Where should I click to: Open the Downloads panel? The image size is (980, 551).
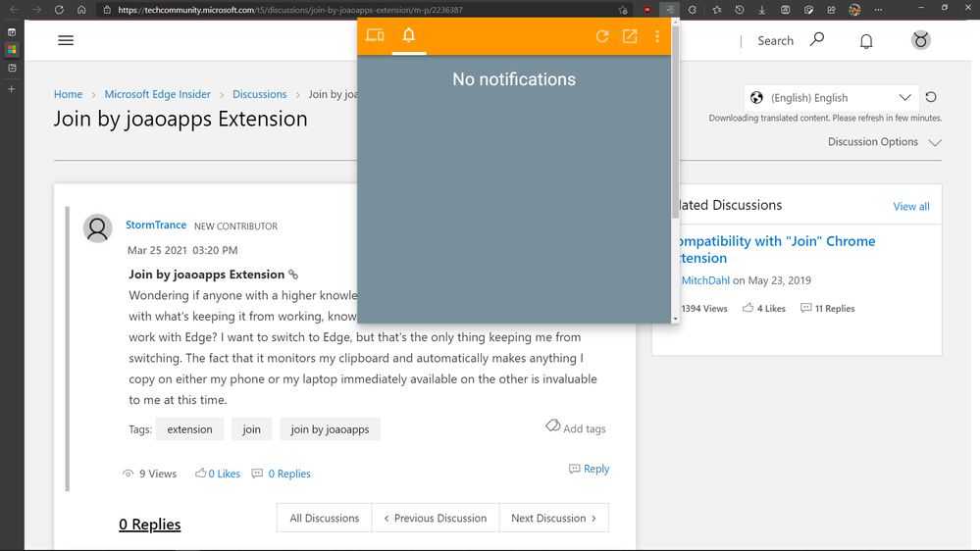pos(762,10)
